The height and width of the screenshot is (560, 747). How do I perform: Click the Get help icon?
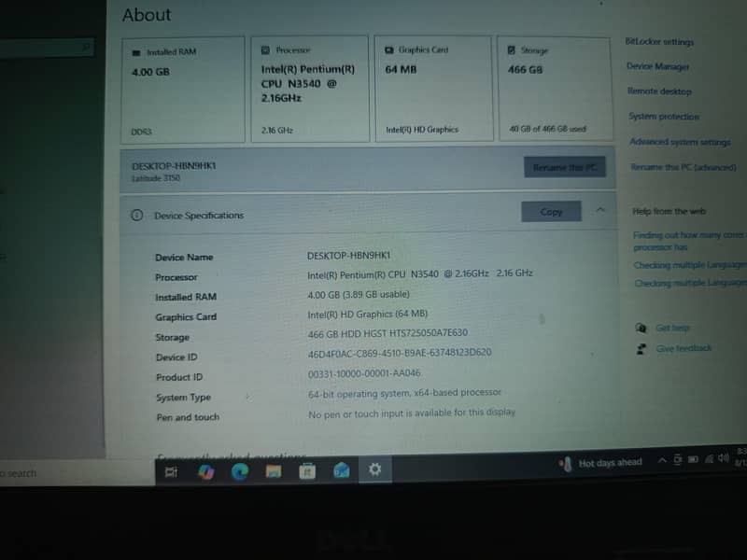point(641,328)
